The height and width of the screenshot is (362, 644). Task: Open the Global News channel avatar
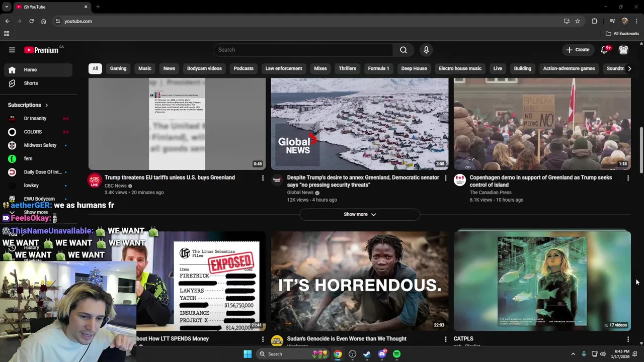277,180
